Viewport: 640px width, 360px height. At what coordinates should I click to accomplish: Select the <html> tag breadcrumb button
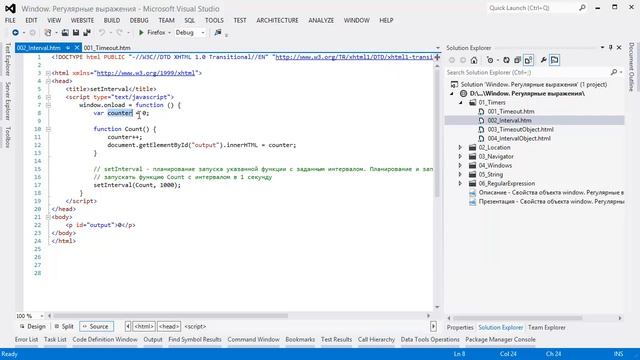coord(144,327)
